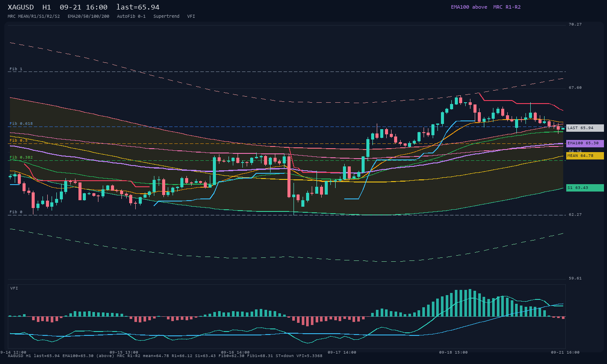607x364 pixels.
Task: Click the Fib 0.618 level label
Action: point(21,123)
